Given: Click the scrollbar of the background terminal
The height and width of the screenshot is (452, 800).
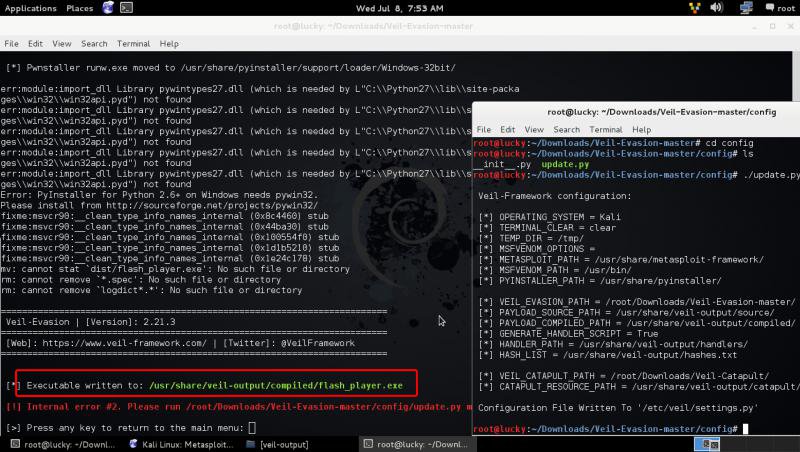Looking at the screenshot, I should tap(796, 77).
